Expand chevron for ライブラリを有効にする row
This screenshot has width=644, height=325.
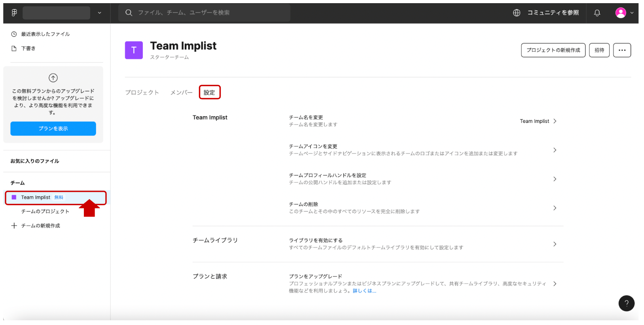pos(555,244)
